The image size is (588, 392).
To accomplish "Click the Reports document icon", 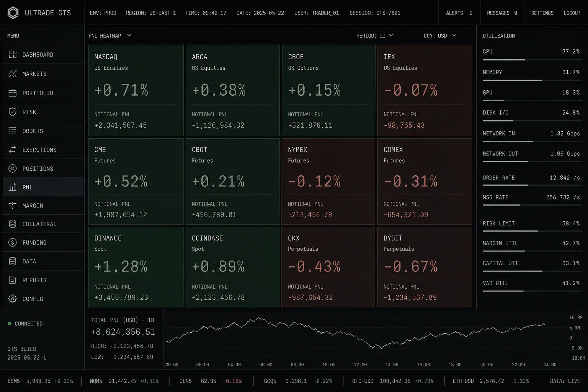I will 13,280.
